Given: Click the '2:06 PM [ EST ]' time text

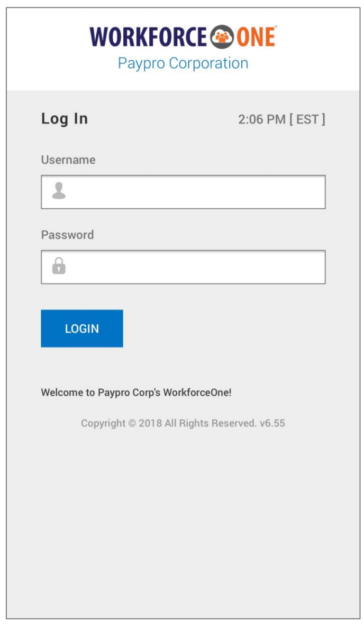Looking at the screenshot, I should 281,119.
